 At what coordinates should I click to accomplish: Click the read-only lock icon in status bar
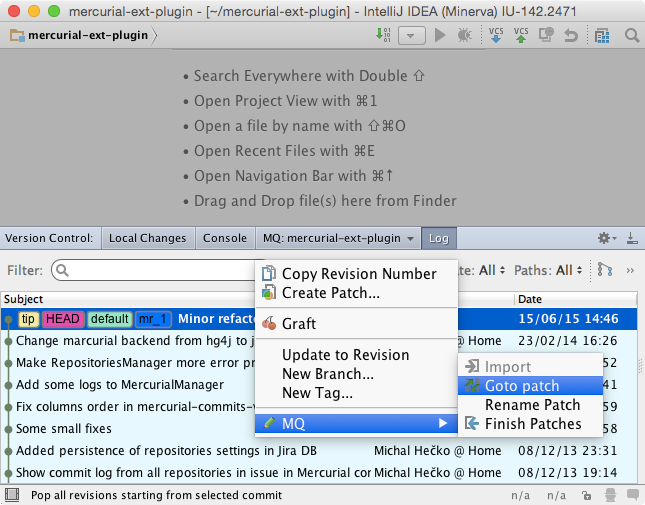point(586,496)
